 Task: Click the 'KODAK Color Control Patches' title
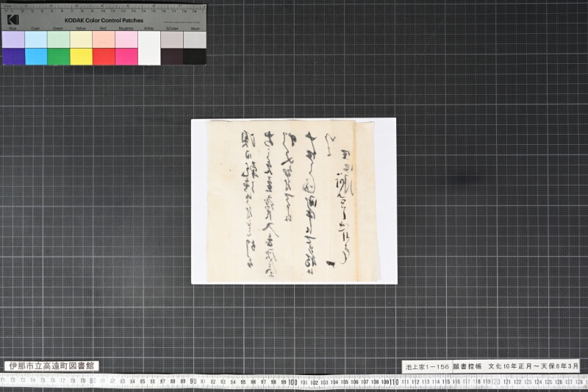click(104, 21)
